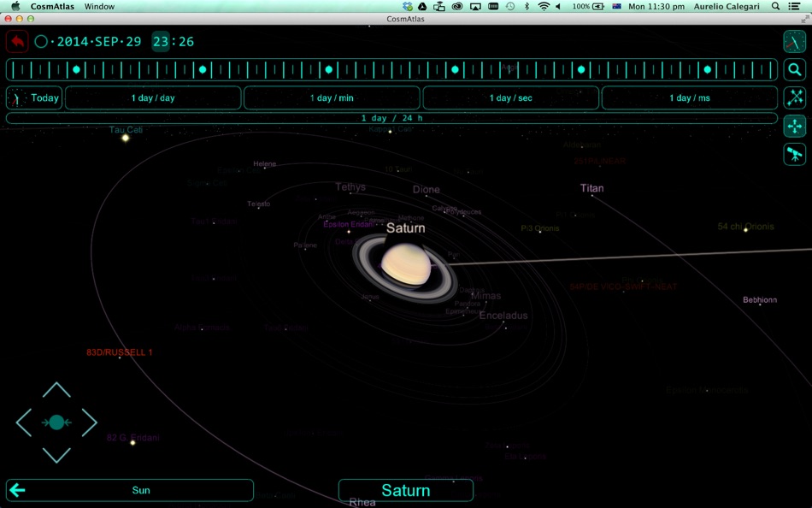Open the CosmAtlas app menu

[x=52, y=6]
